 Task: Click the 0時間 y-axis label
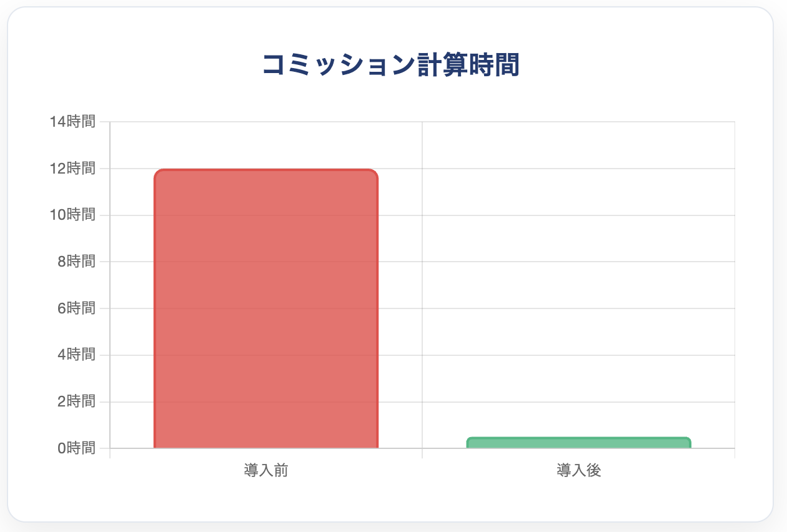[x=76, y=448]
